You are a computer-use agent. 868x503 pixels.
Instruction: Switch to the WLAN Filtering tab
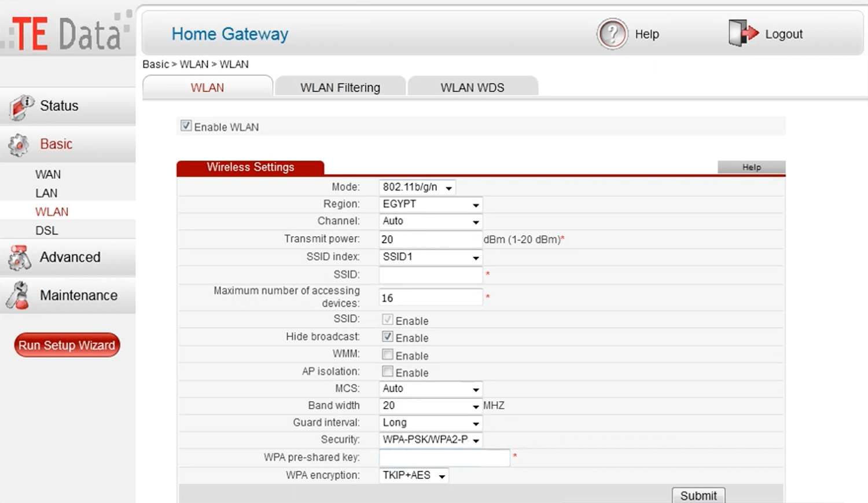(x=340, y=87)
